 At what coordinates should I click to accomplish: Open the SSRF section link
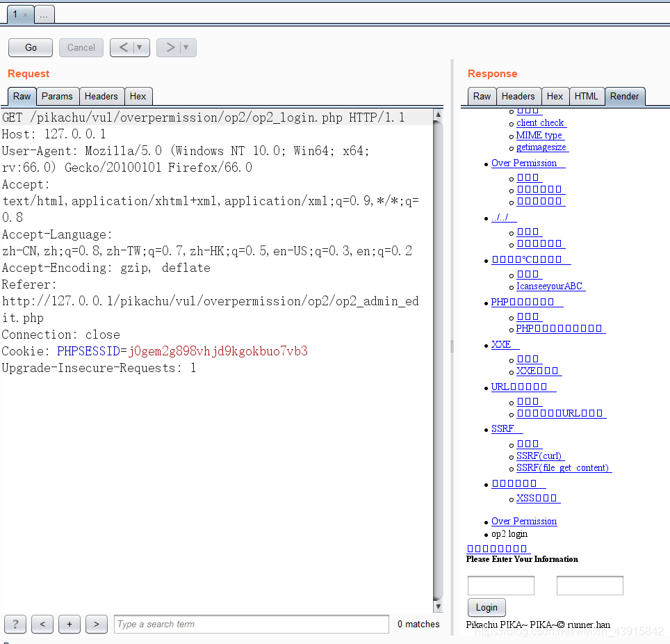tap(507, 429)
